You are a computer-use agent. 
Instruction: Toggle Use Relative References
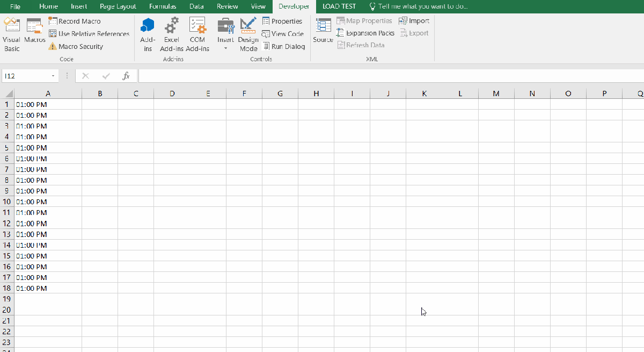coord(89,34)
